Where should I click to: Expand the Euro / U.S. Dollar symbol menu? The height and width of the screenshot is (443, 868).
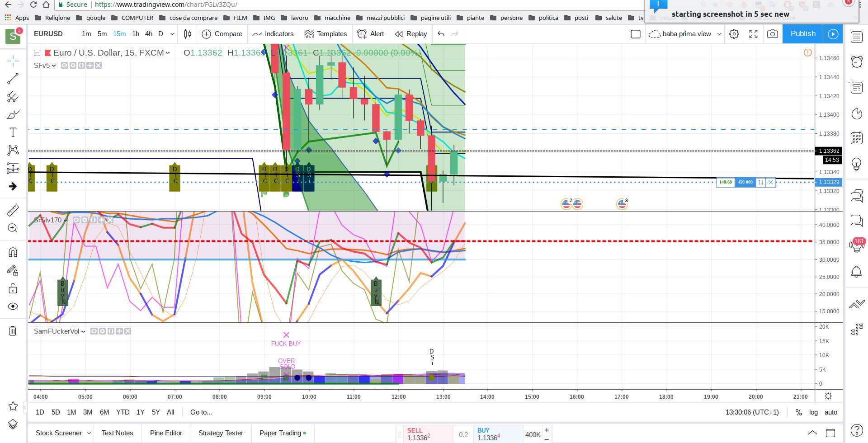168,53
